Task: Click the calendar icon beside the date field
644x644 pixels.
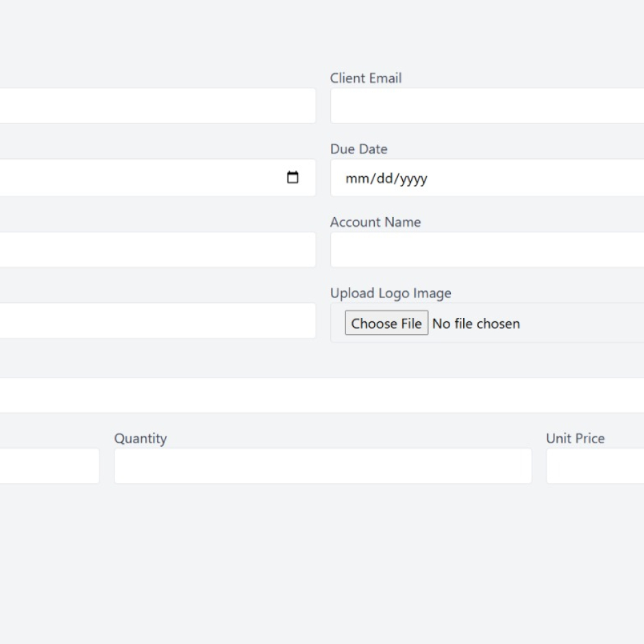Action: (294, 177)
